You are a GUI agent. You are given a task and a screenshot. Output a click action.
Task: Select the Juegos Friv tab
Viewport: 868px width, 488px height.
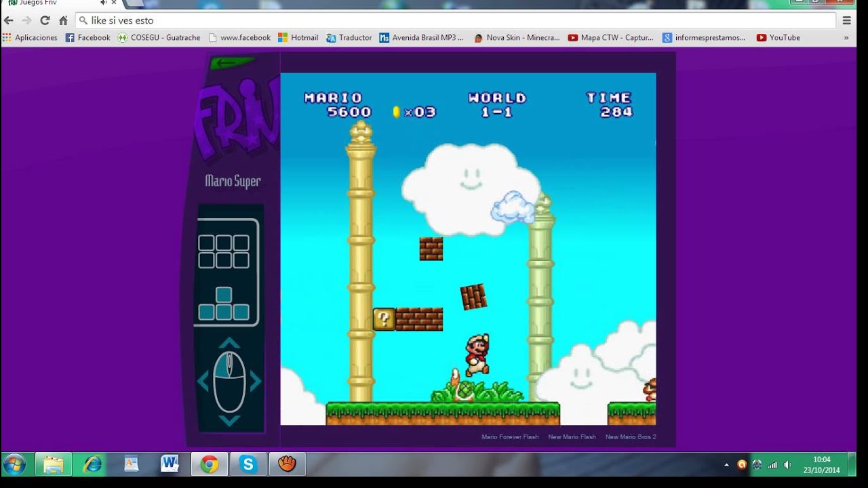coord(61,3)
